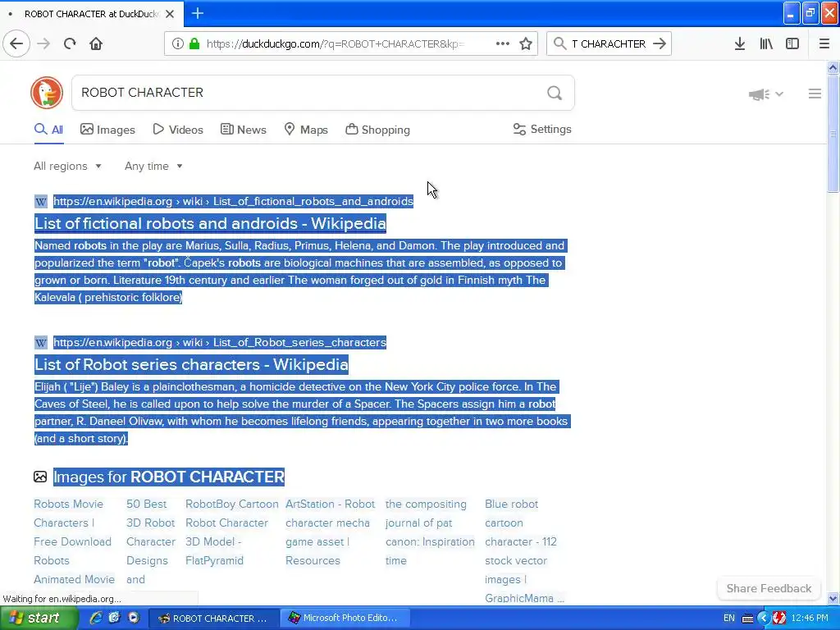Click the megaphone announcements icon
The width and height of the screenshot is (840, 630).
click(759, 94)
